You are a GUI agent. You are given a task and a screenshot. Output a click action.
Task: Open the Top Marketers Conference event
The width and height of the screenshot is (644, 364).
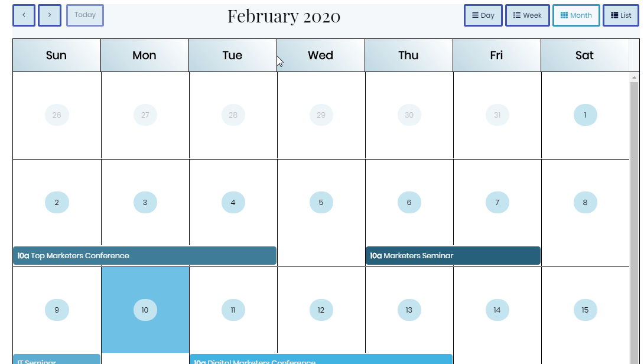[144, 255]
